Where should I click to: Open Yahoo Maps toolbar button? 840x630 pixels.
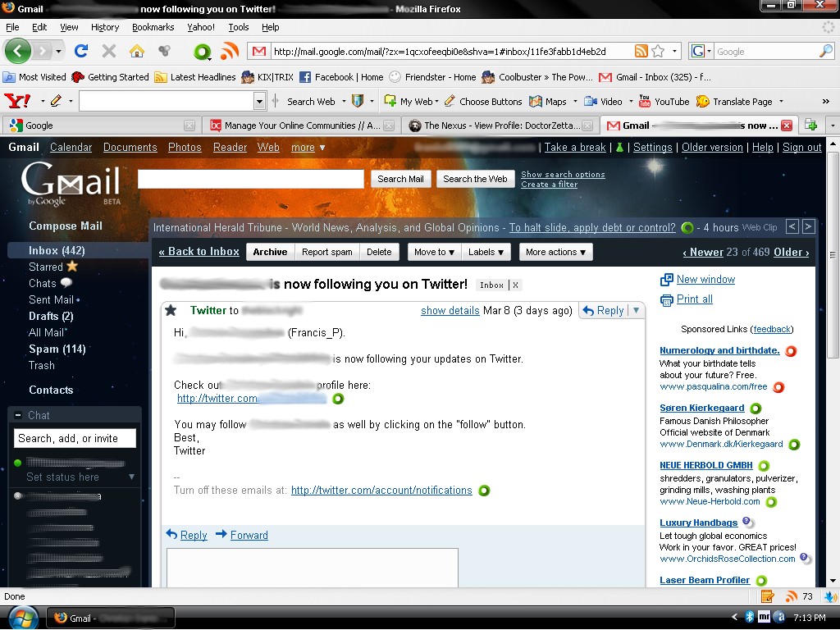point(547,101)
